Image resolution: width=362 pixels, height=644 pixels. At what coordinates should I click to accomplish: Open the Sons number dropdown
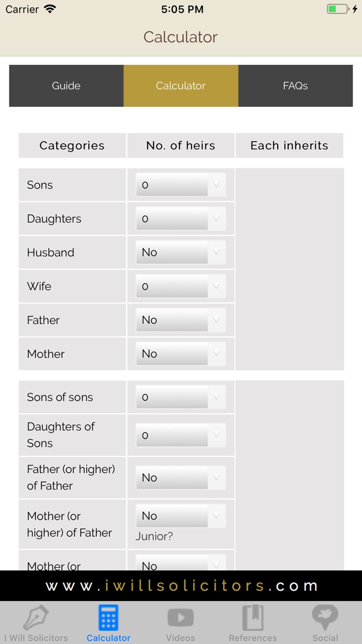(x=181, y=185)
